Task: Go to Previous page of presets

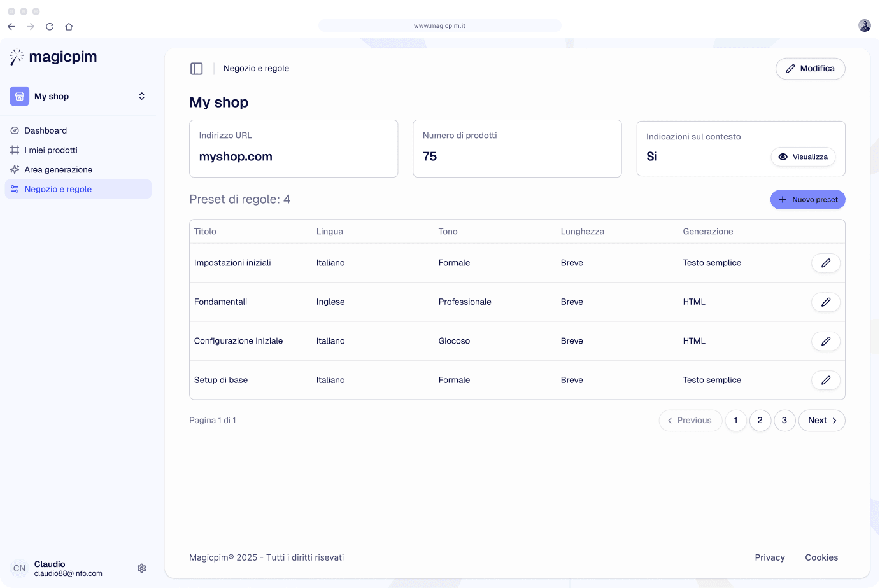Action: coord(690,421)
